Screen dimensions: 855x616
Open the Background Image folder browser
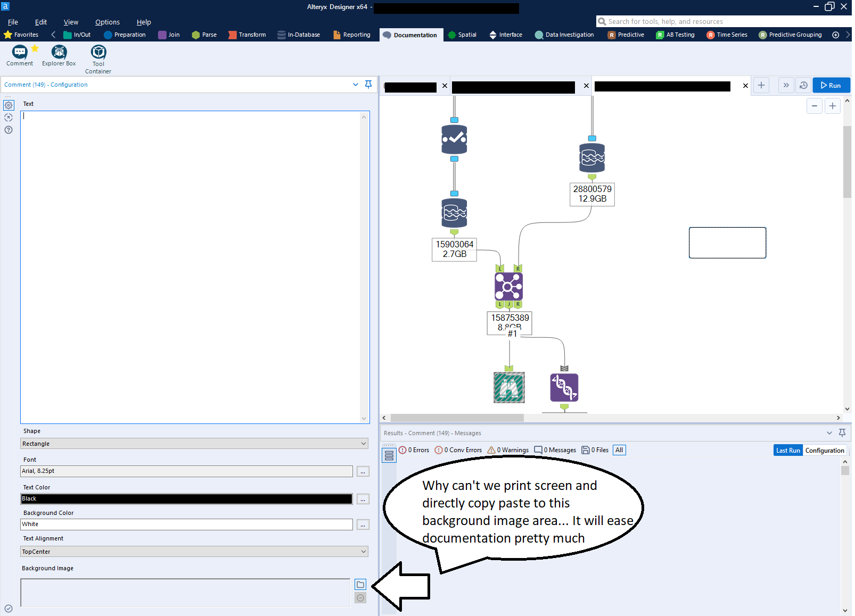(360, 584)
